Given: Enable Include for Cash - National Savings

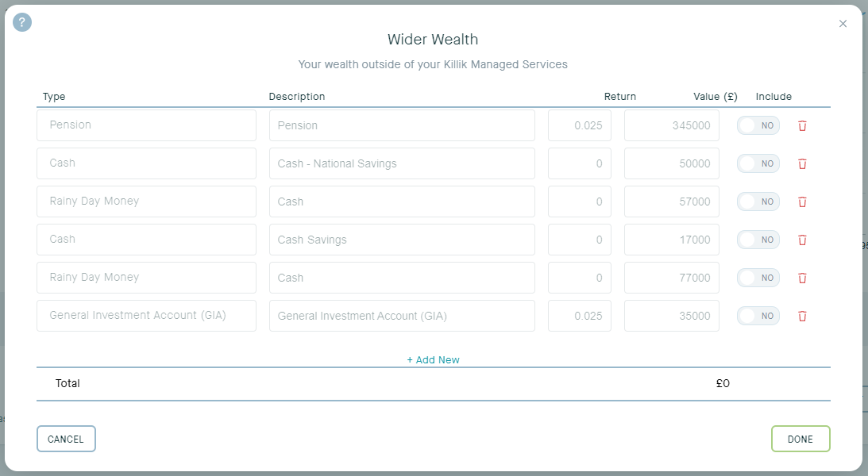Looking at the screenshot, I should 758,163.
